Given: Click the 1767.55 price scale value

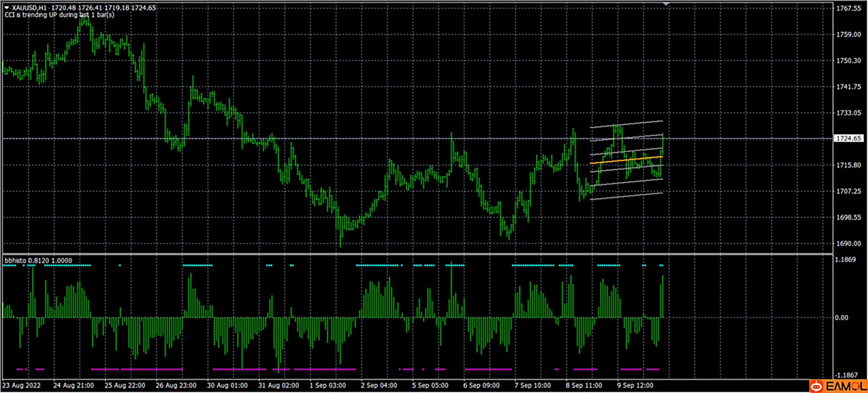Looking at the screenshot, I should 848,9.
